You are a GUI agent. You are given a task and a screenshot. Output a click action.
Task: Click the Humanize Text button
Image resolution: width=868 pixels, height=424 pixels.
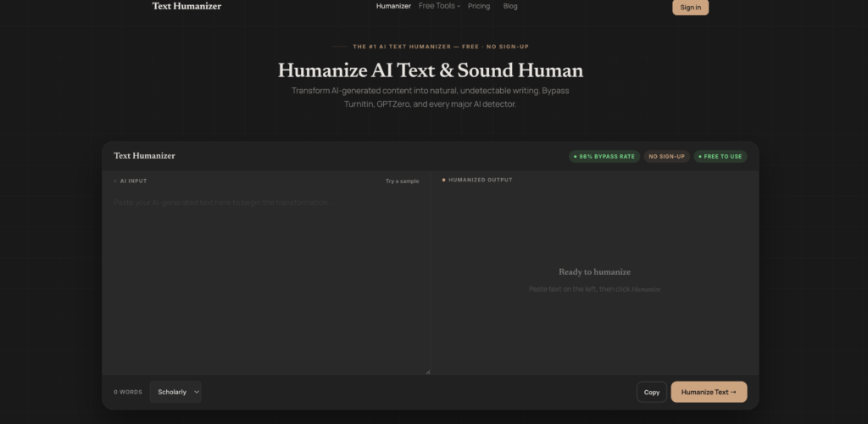(x=709, y=392)
